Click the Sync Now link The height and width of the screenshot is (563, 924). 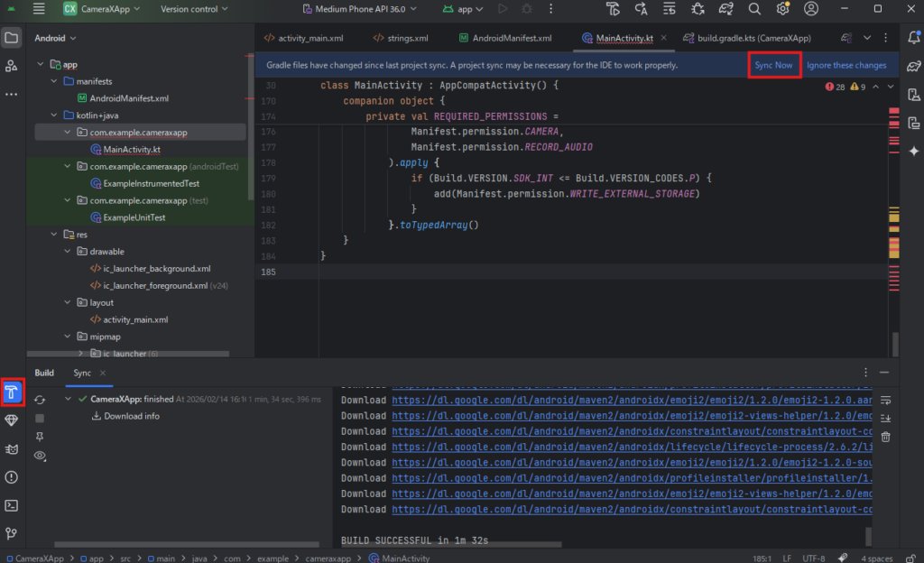(x=773, y=65)
